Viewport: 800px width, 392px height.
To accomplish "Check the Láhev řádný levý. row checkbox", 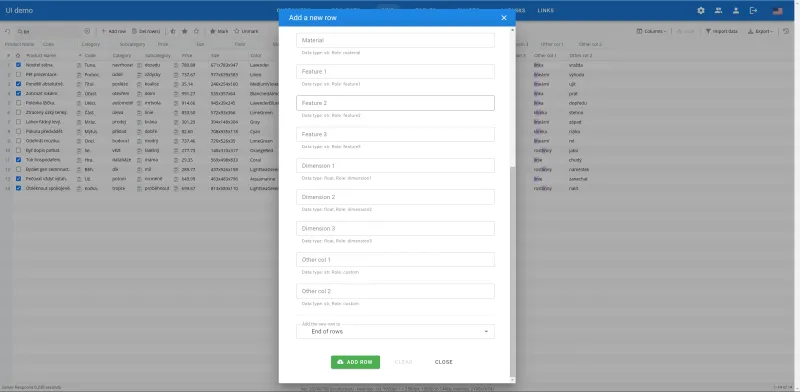I will pos(18,122).
